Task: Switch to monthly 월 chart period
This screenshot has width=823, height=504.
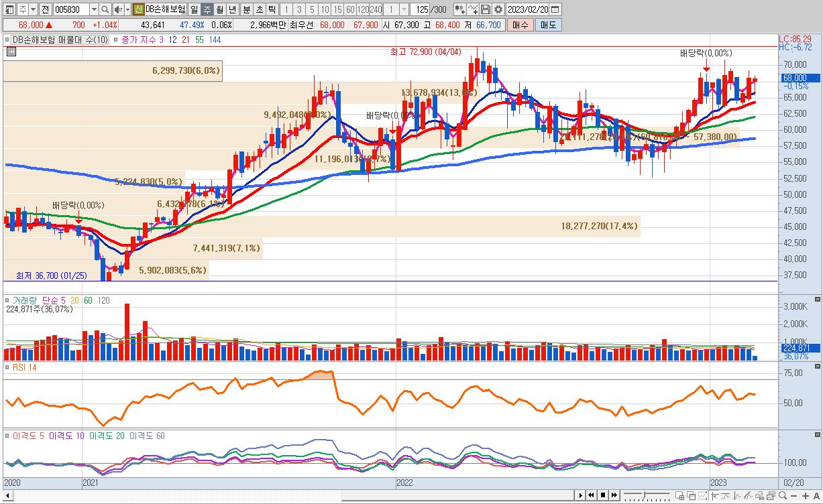Action: (219, 9)
